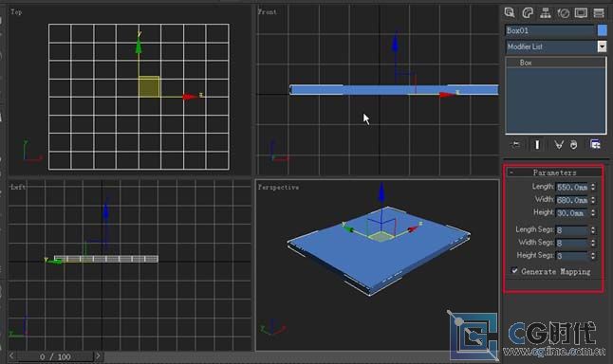
Task: Click the Pin Stack icon
Action: pos(516,145)
